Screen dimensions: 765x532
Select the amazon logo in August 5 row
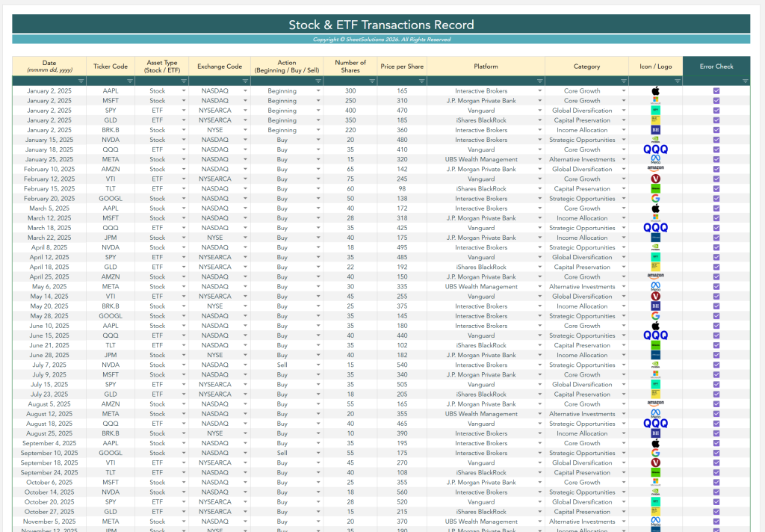656,403
